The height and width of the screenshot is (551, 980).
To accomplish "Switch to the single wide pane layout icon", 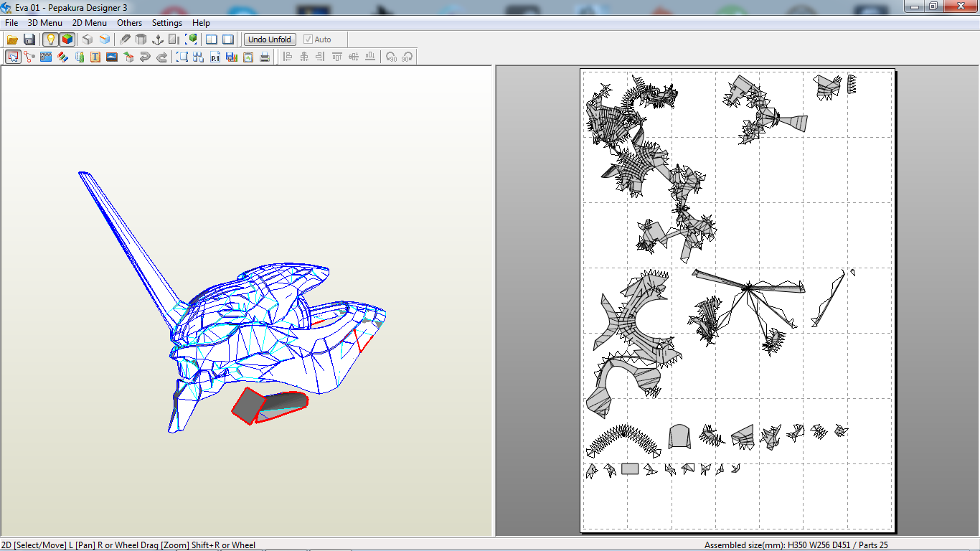I will point(228,39).
